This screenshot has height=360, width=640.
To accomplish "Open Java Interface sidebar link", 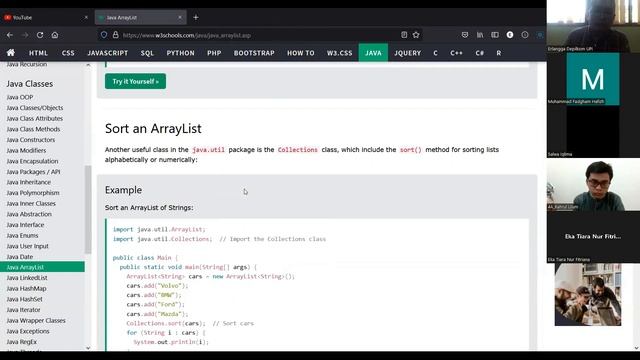I will [25, 224].
